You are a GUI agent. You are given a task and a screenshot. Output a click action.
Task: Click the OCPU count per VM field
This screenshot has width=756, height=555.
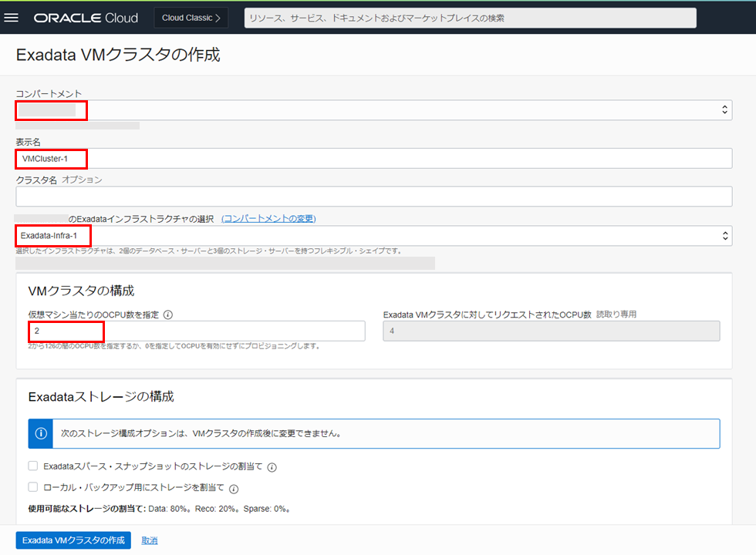pyautogui.click(x=197, y=331)
